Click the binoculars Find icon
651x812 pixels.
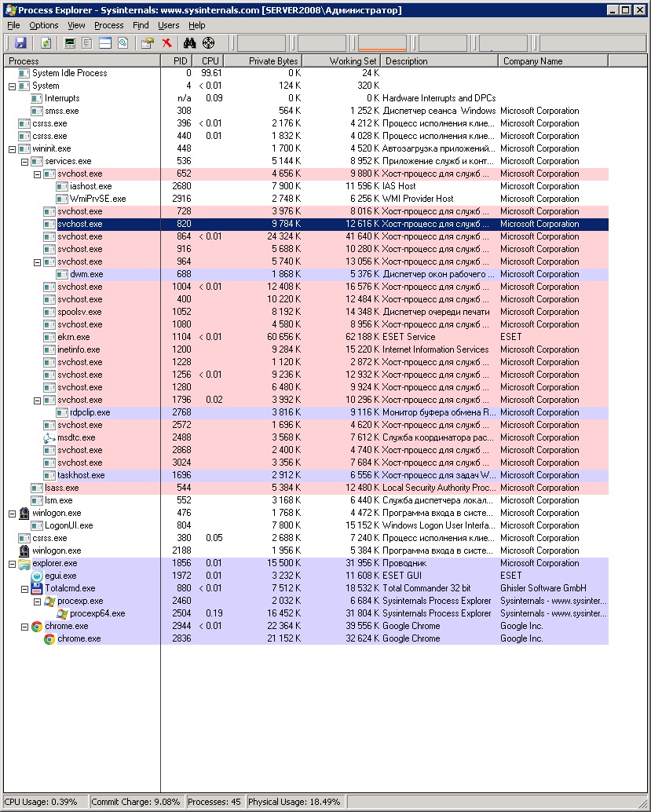[x=189, y=43]
